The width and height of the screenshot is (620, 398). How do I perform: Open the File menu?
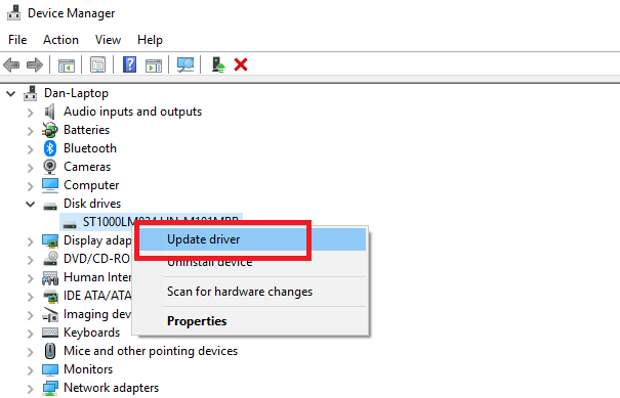point(17,40)
